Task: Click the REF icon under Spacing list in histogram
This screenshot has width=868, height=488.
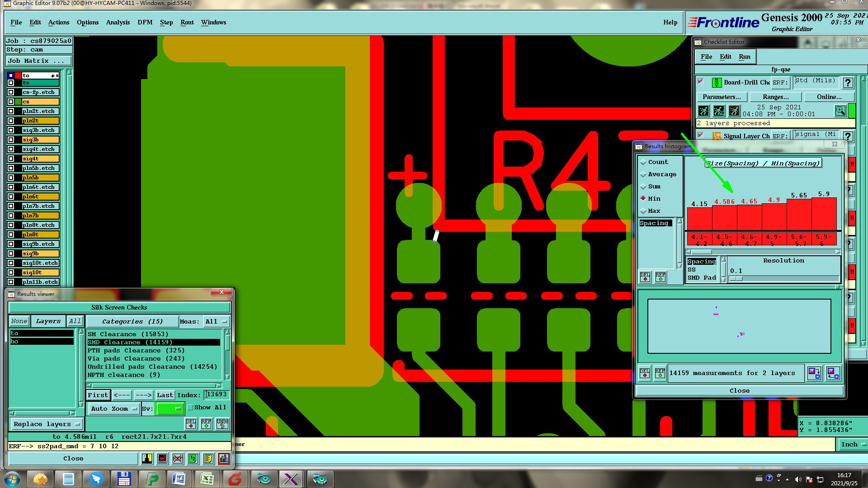Action: point(660,277)
